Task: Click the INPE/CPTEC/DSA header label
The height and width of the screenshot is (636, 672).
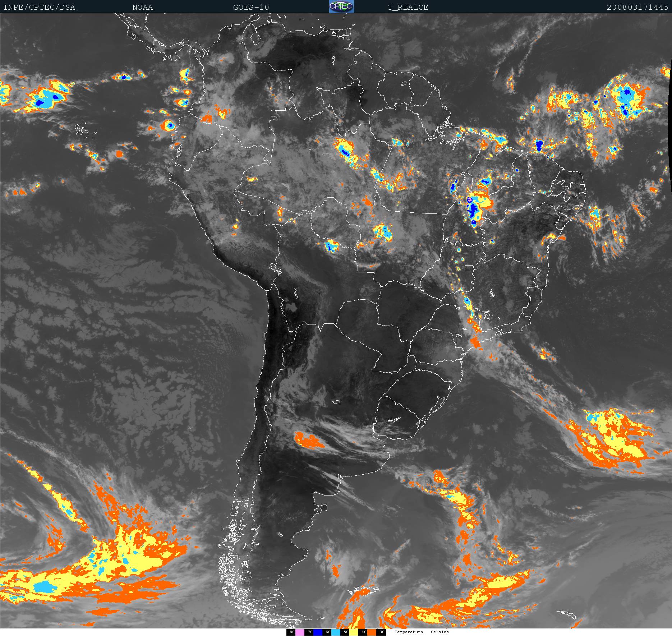Action: tap(39, 7)
